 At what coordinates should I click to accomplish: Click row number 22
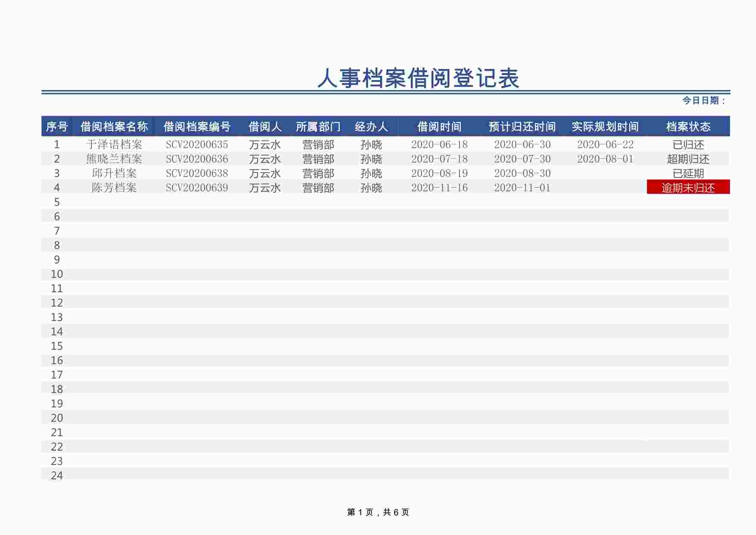[x=57, y=447]
